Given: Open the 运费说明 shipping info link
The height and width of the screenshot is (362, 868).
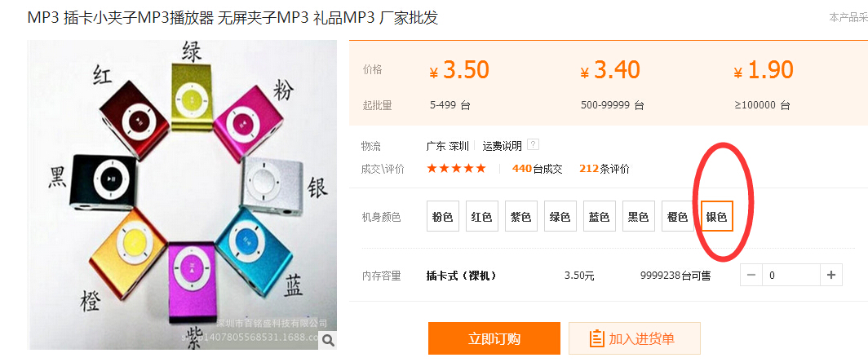Looking at the screenshot, I should point(502,146).
